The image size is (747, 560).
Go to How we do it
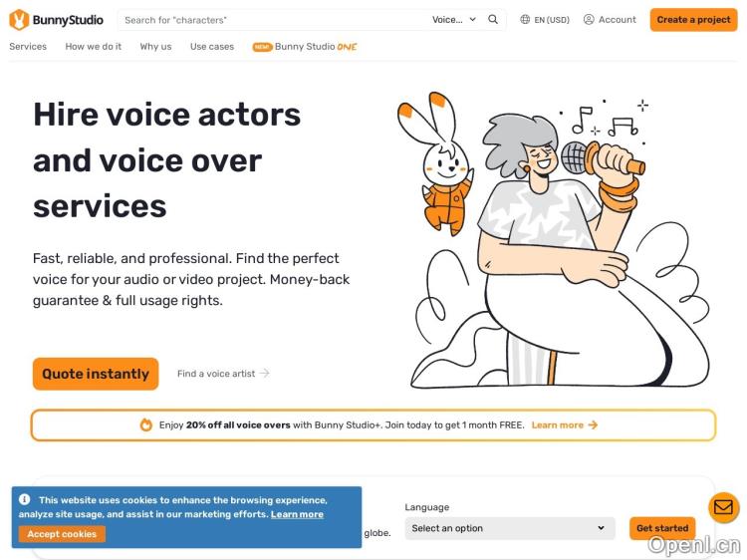coord(94,47)
